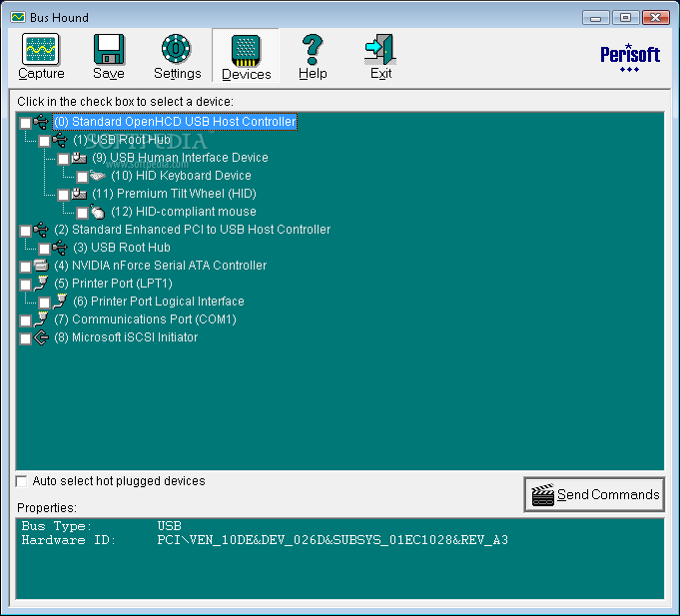Select (4) NVIDIA nForce Serial ATA Controller text
This screenshot has height=616, width=680.
[x=160, y=266]
